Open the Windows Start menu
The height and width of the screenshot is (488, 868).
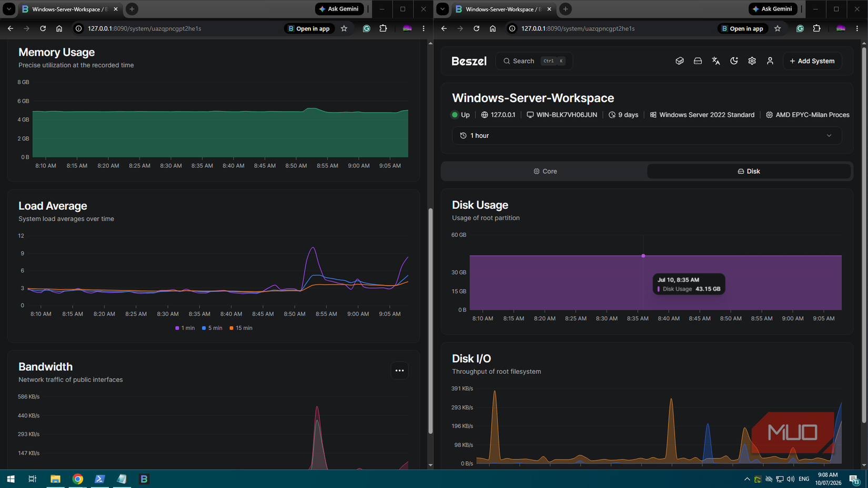[x=11, y=479]
